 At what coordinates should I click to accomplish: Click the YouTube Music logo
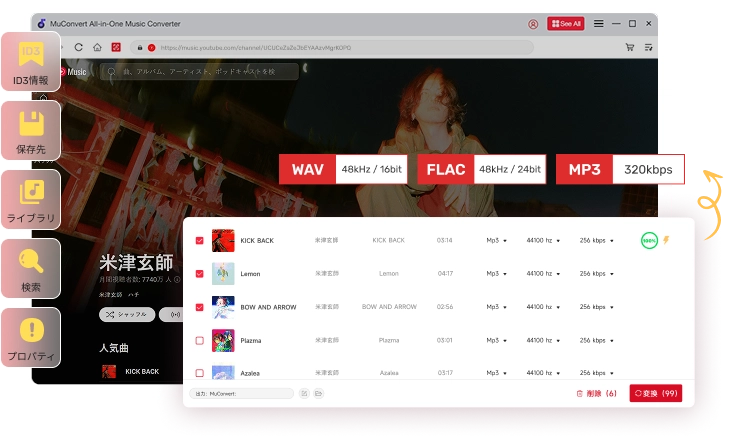click(73, 72)
